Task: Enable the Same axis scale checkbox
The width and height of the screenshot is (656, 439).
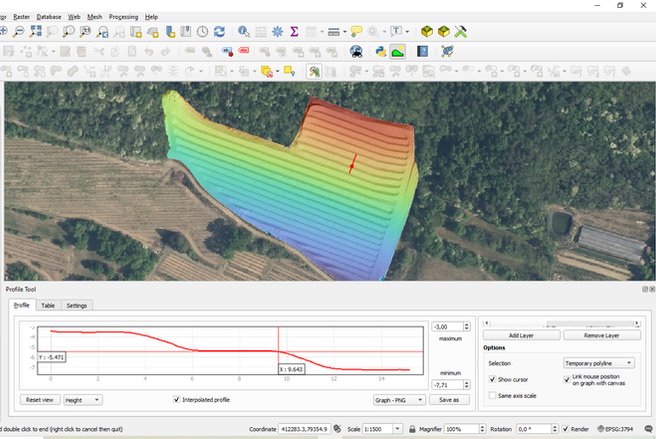Action: coord(493,396)
